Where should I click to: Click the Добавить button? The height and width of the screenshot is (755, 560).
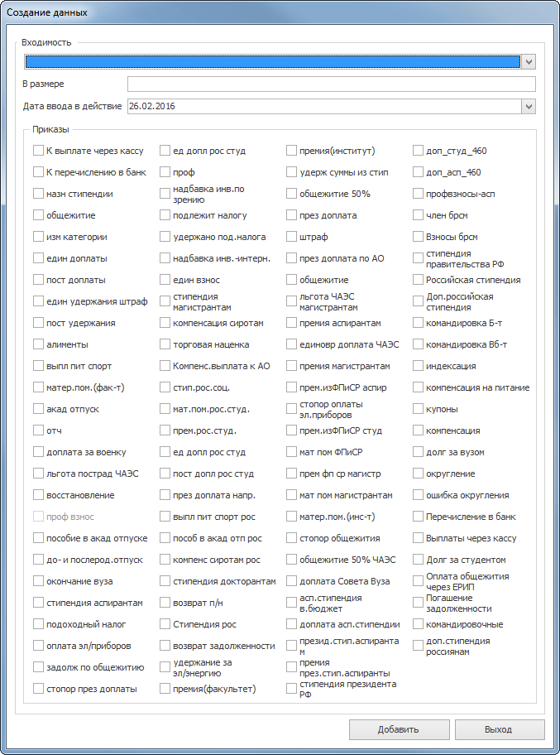tap(399, 729)
